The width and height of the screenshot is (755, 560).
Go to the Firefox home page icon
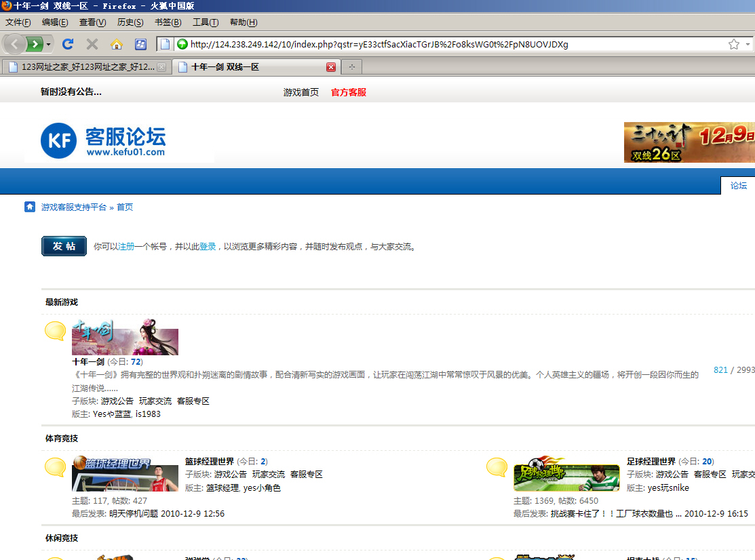[117, 44]
